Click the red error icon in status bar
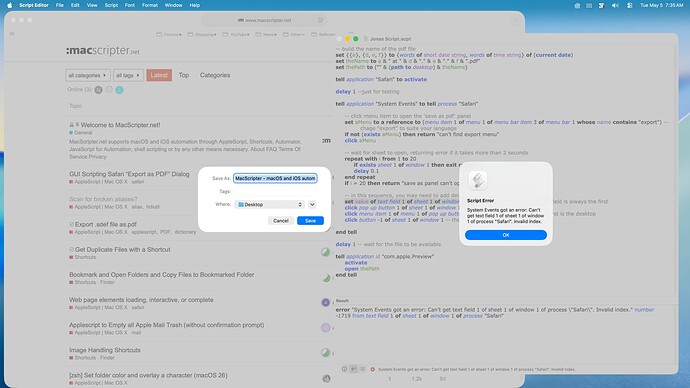The width and height of the screenshot is (690, 388). (x=373, y=370)
